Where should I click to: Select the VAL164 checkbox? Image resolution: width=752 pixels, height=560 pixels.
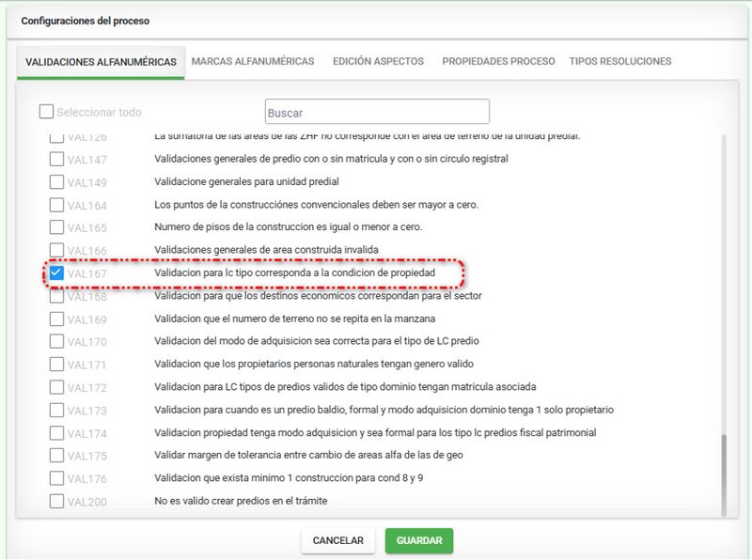point(56,205)
